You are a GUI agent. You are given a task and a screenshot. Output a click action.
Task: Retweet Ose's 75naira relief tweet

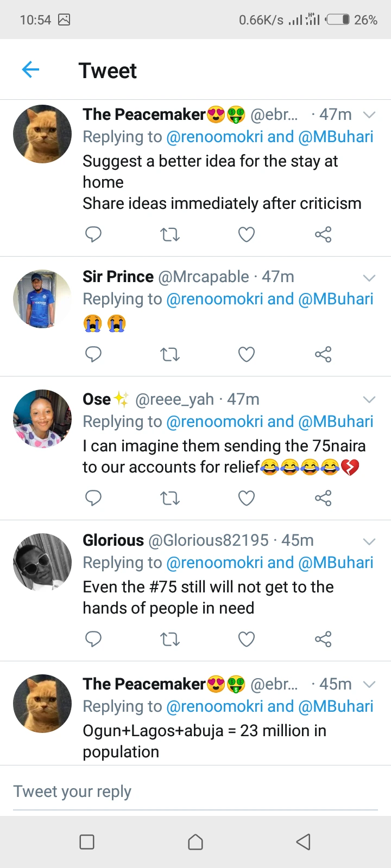(170, 498)
